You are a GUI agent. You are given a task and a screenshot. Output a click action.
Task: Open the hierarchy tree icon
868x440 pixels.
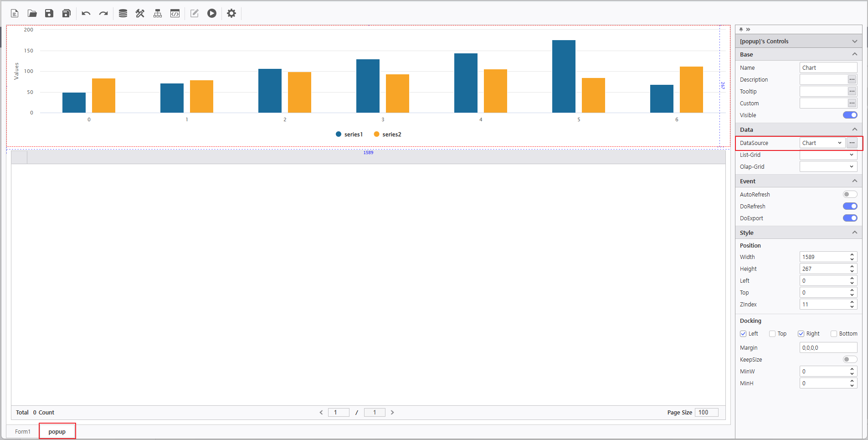pos(158,13)
